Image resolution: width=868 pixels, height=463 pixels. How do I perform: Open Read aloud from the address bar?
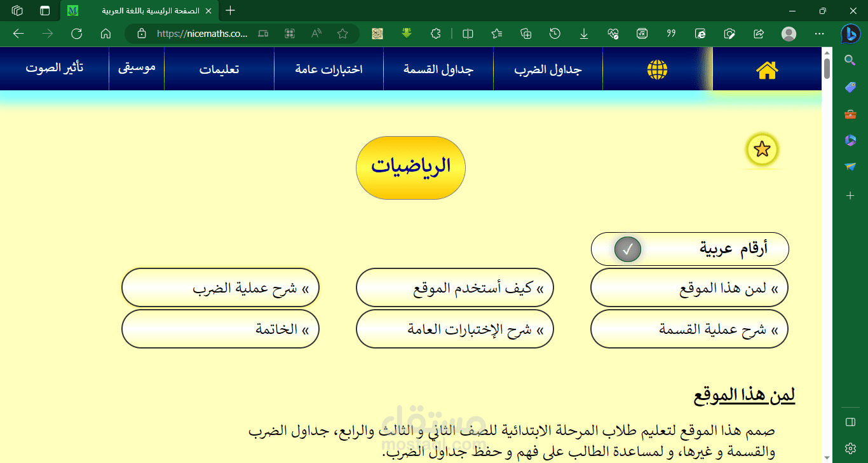[x=316, y=34]
